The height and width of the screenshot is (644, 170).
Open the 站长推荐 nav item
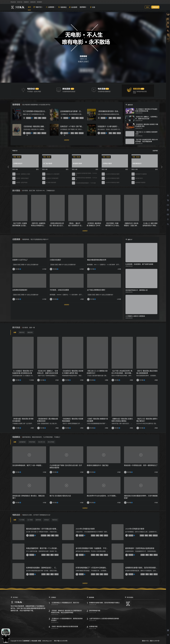tap(73, 7)
